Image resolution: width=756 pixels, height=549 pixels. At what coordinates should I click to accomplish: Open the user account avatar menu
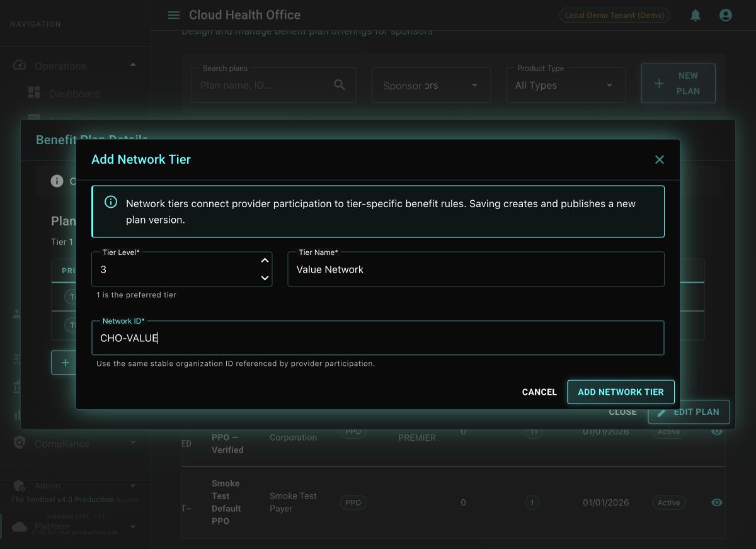tap(726, 15)
